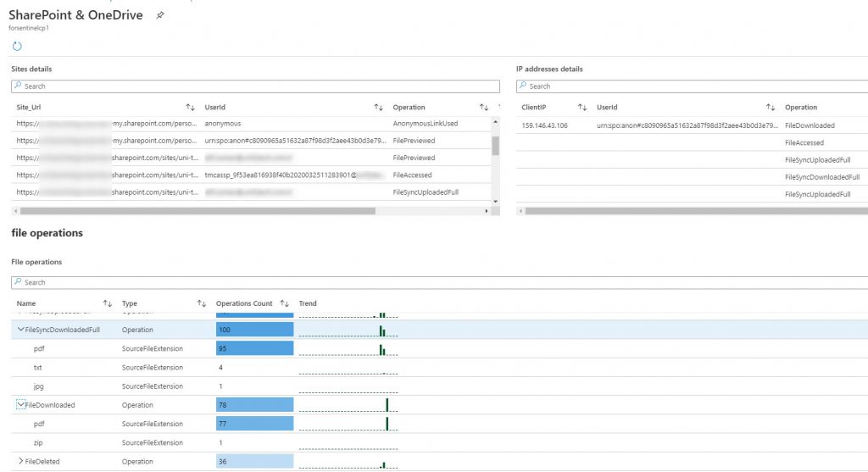Select pdf row under FileSyncDownloadedFull
This screenshot has width=868, height=472.
[x=440, y=348]
